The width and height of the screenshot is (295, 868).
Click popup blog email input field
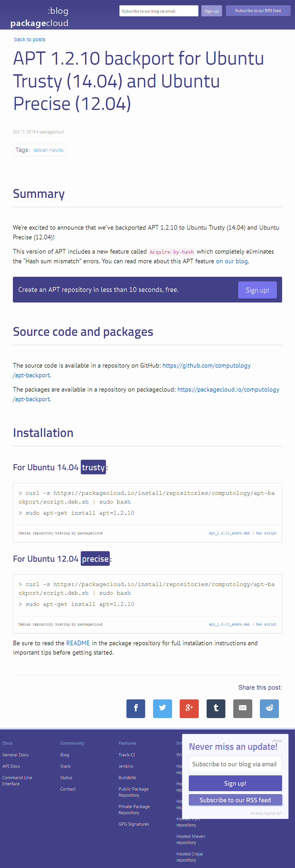coord(235,764)
